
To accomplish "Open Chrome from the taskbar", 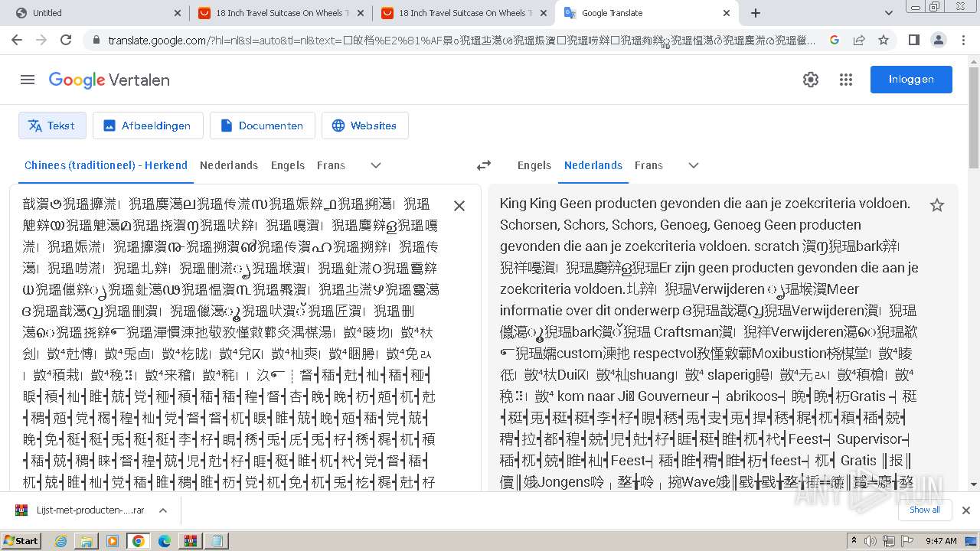I will pos(139,541).
